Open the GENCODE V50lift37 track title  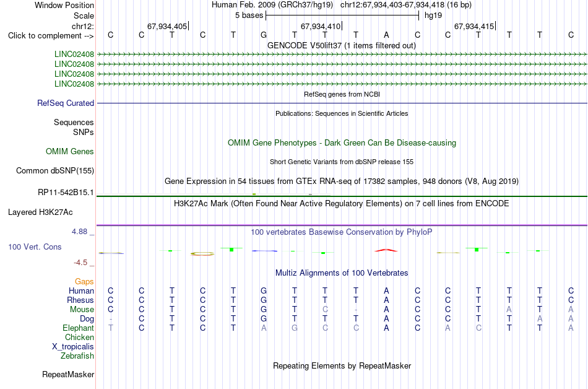[x=342, y=45]
